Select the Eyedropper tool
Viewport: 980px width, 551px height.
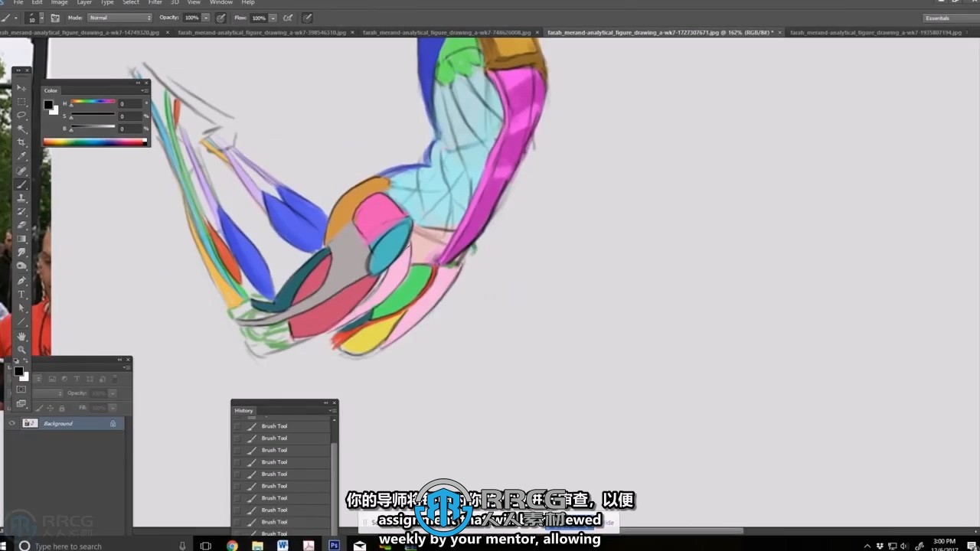tap(21, 157)
